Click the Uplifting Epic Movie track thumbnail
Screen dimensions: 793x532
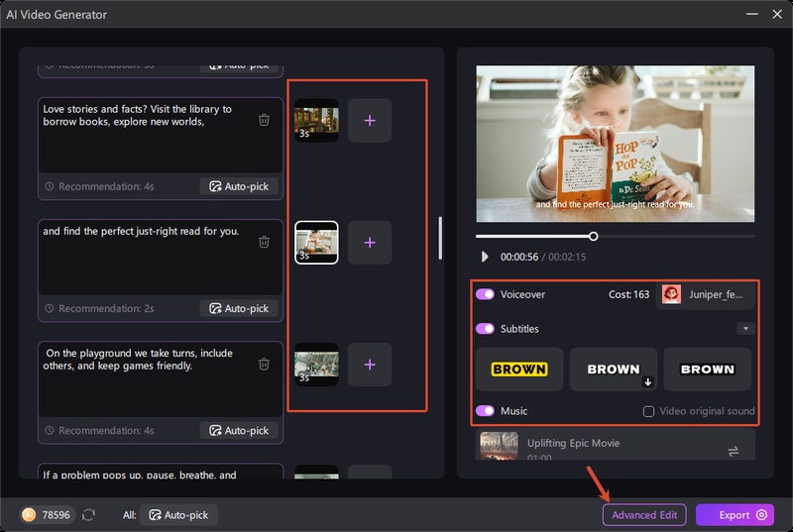coord(499,446)
